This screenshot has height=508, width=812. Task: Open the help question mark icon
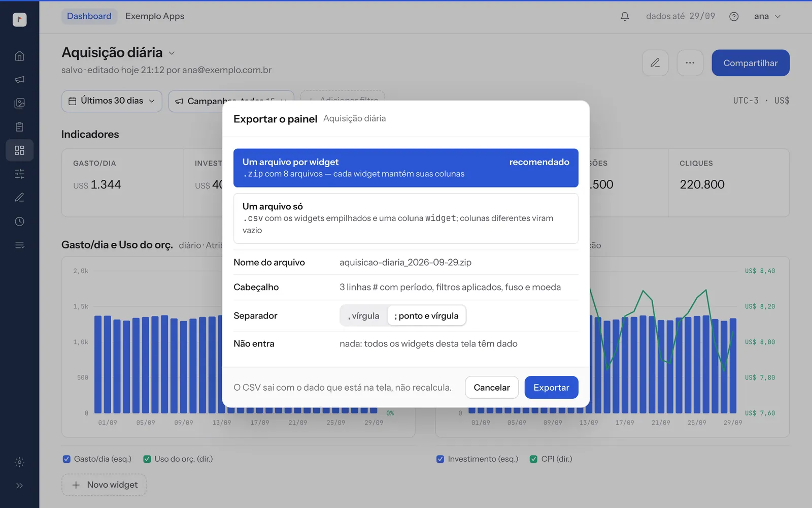click(734, 16)
